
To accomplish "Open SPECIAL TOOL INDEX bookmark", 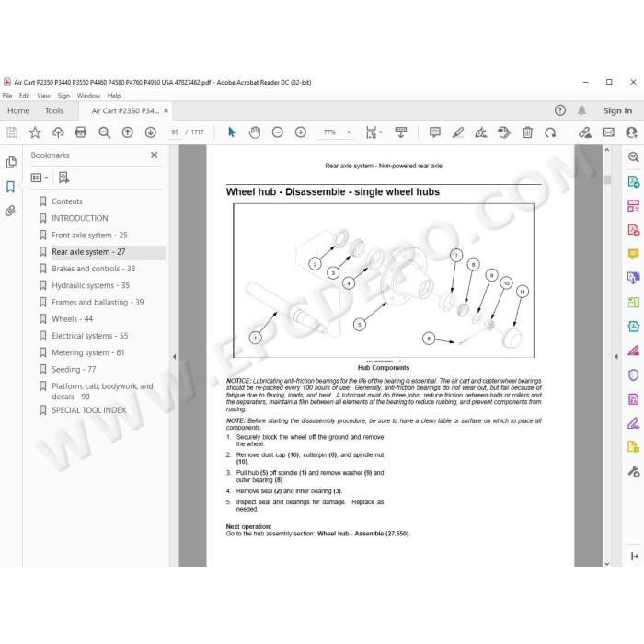I will pos(88,410).
